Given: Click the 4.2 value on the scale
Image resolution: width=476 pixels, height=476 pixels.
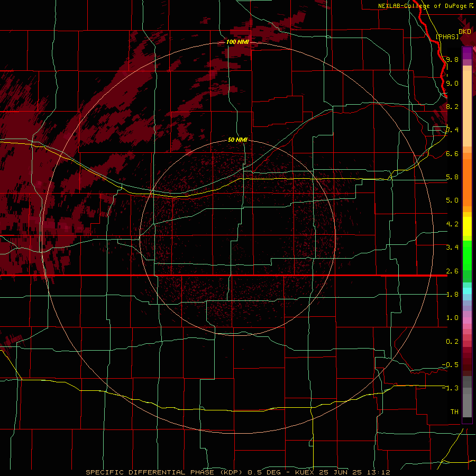Looking at the screenshot, I should tap(452, 224).
